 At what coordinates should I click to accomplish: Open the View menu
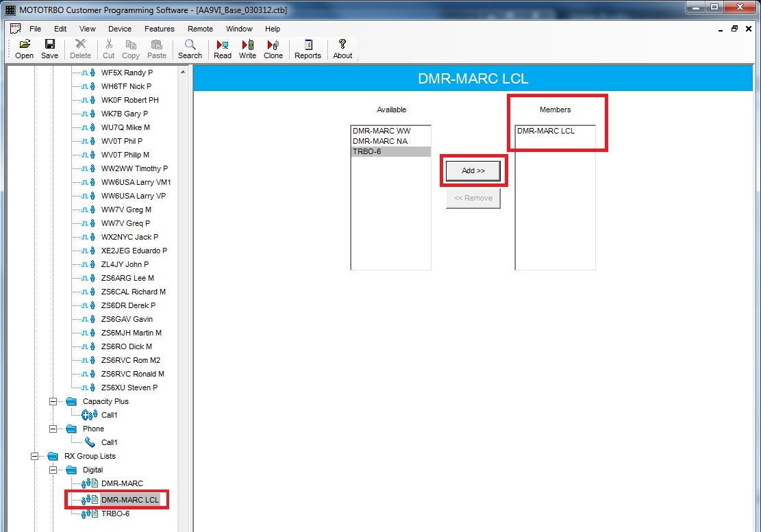pos(88,29)
